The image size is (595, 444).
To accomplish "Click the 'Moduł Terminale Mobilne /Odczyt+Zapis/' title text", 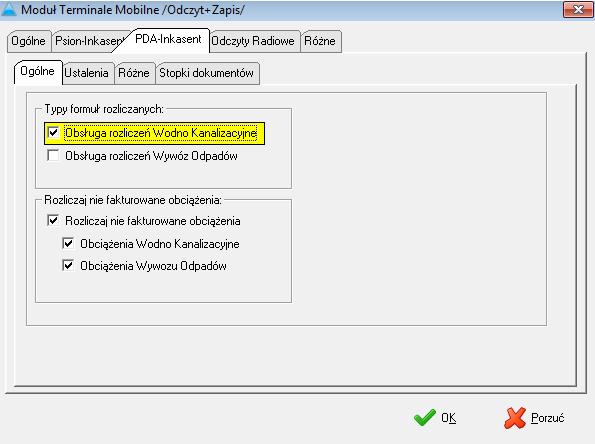I will [132, 9].
